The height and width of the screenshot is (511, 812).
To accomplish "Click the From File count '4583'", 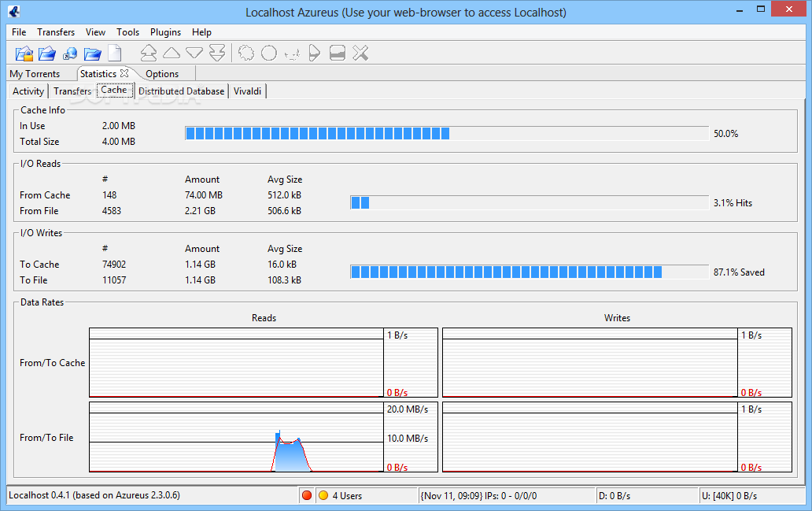I will pos(112,211).
